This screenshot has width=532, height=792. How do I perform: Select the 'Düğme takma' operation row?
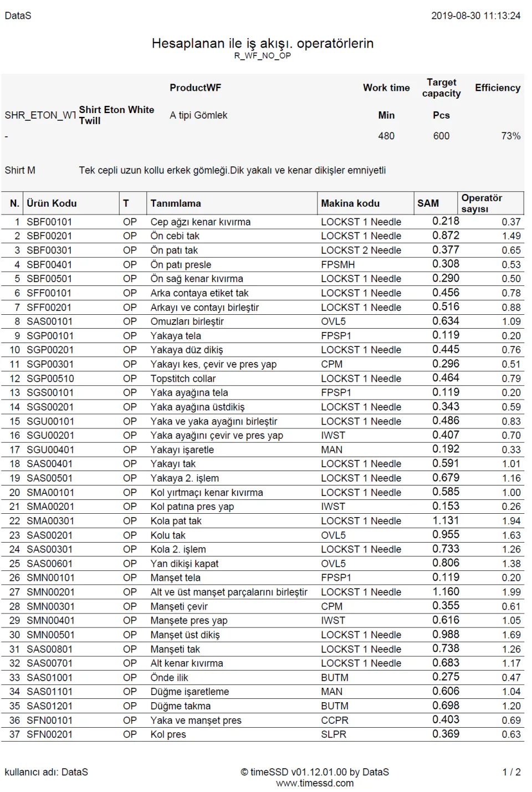click(x=262, y=706)
